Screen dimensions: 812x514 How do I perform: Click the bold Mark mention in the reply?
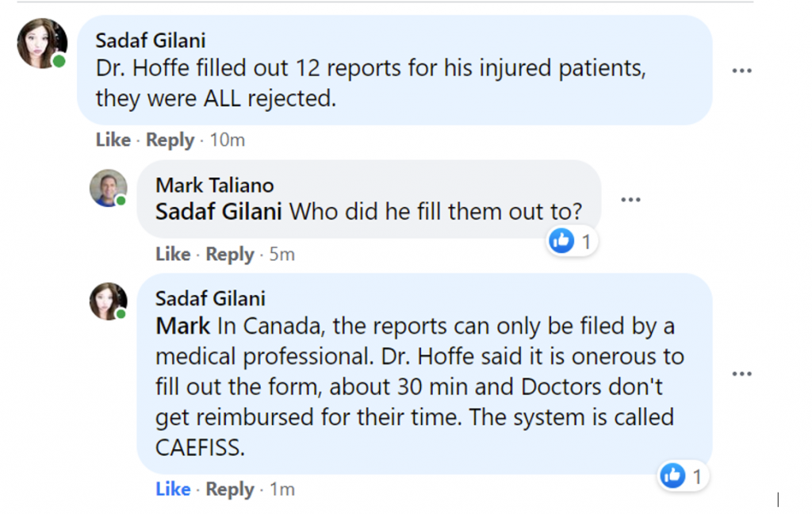click(182, 326)
